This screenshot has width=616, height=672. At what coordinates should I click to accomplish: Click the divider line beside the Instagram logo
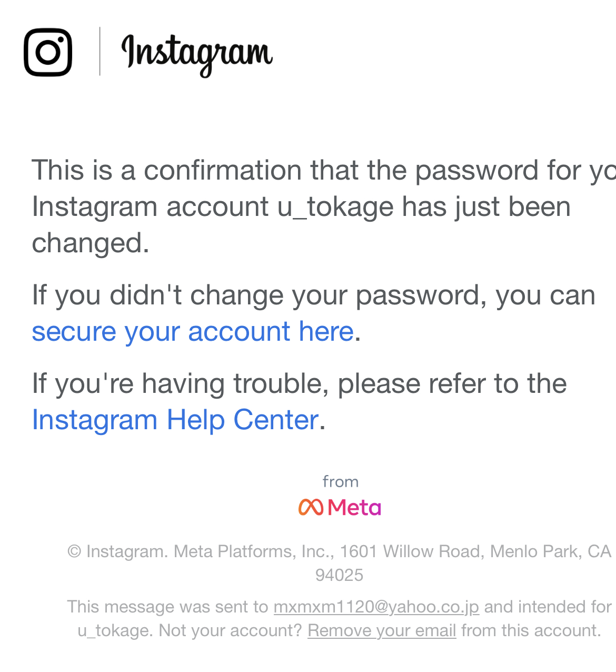(100, 52)
